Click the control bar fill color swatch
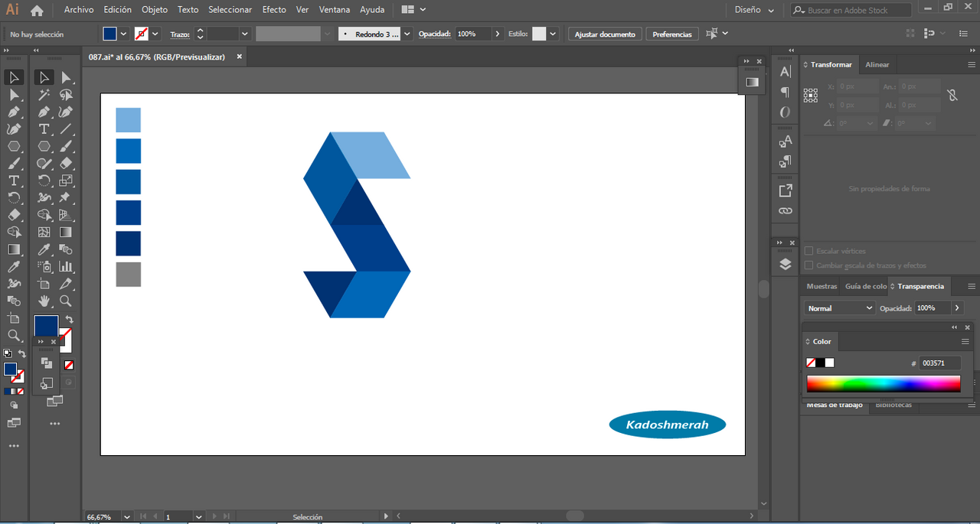 (x=109, y=34)
